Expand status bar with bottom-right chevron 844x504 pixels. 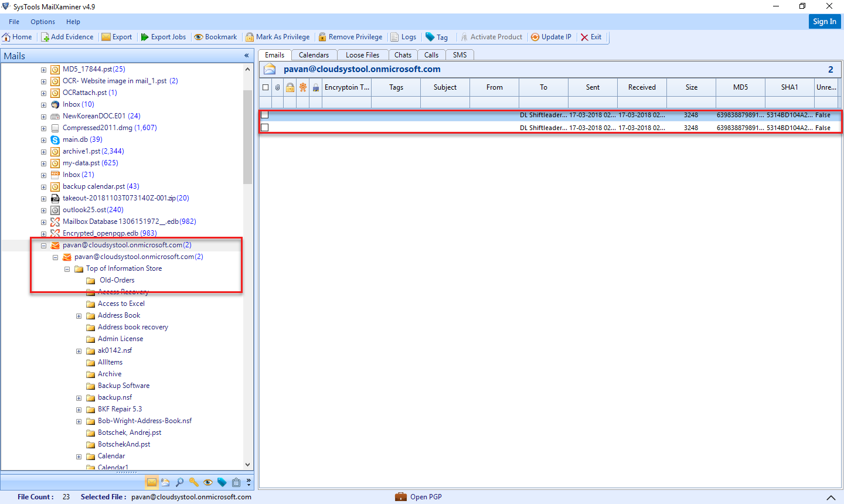(831, 497)
